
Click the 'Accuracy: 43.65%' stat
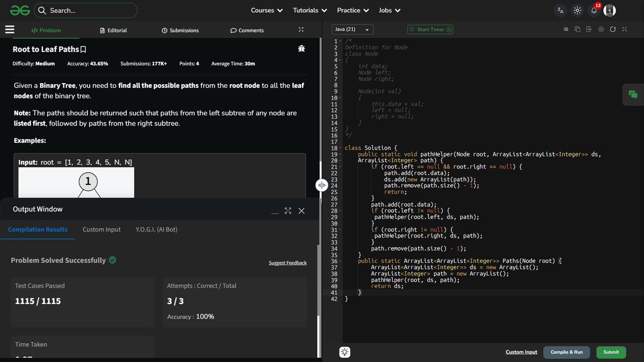[87, 64]
